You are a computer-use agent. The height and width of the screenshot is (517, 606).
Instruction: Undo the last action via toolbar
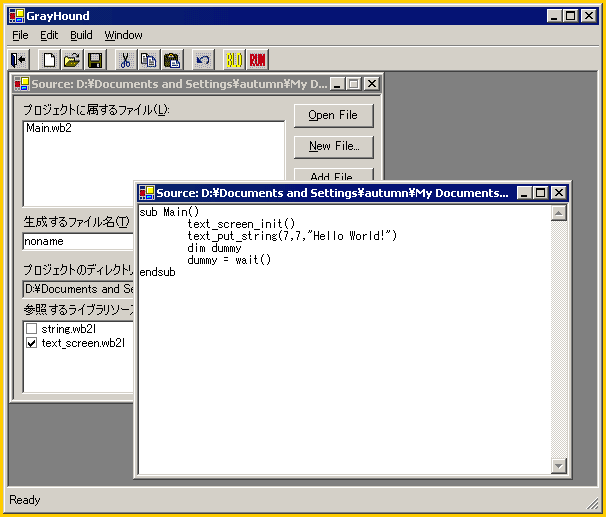click(x=203, y=60)
